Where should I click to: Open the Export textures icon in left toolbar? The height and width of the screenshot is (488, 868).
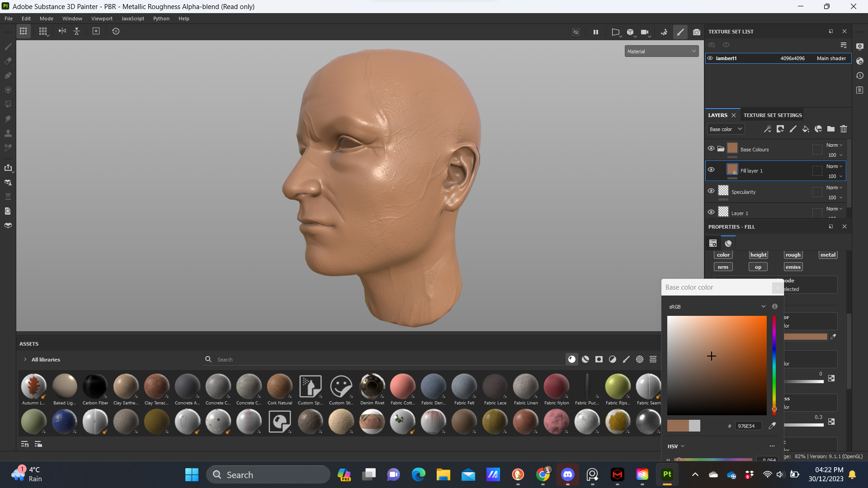click(8, 168)
